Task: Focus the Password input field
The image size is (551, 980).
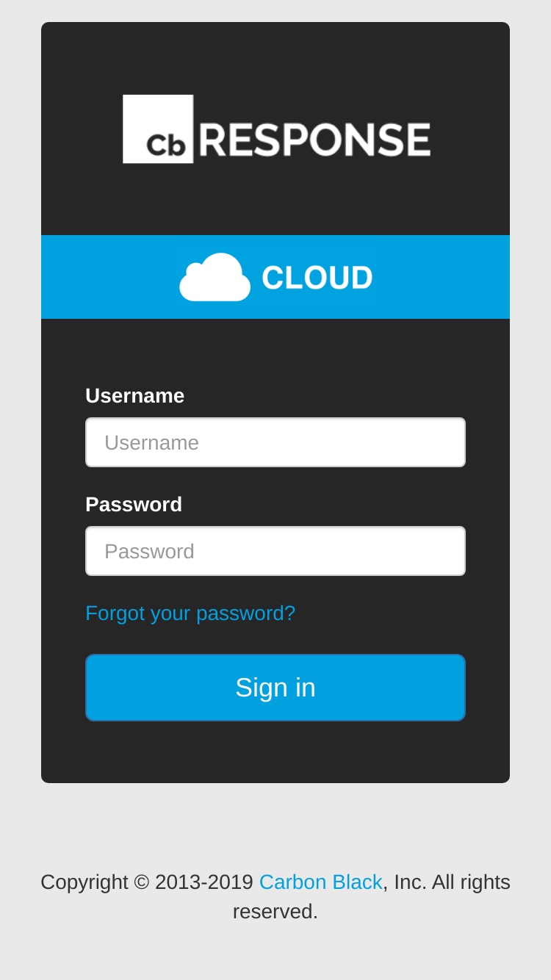Action: pos(275,551)
